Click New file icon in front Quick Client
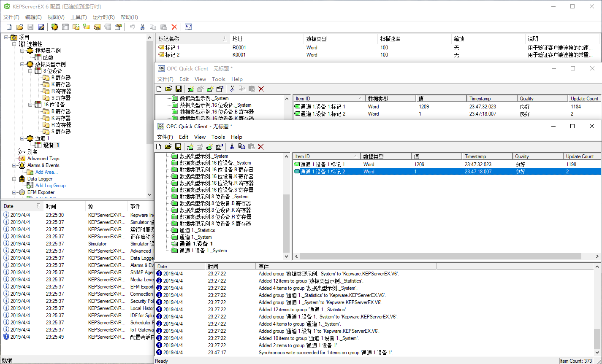This screenshot has width=602, height=364. point(159,147)
